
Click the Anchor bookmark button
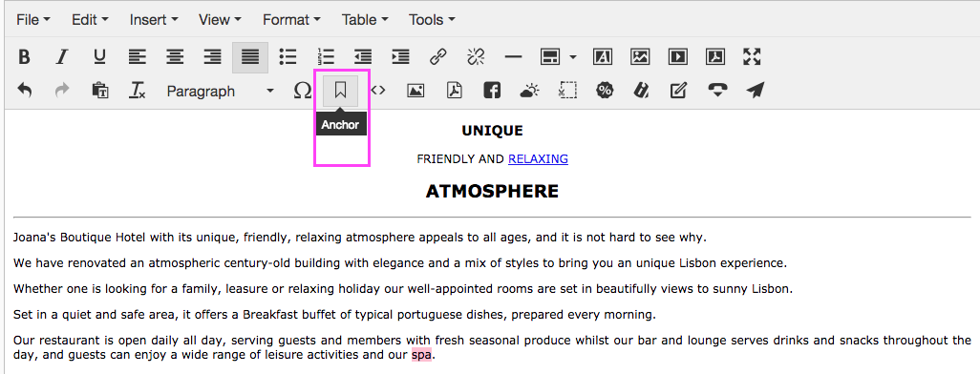point(341,92)
